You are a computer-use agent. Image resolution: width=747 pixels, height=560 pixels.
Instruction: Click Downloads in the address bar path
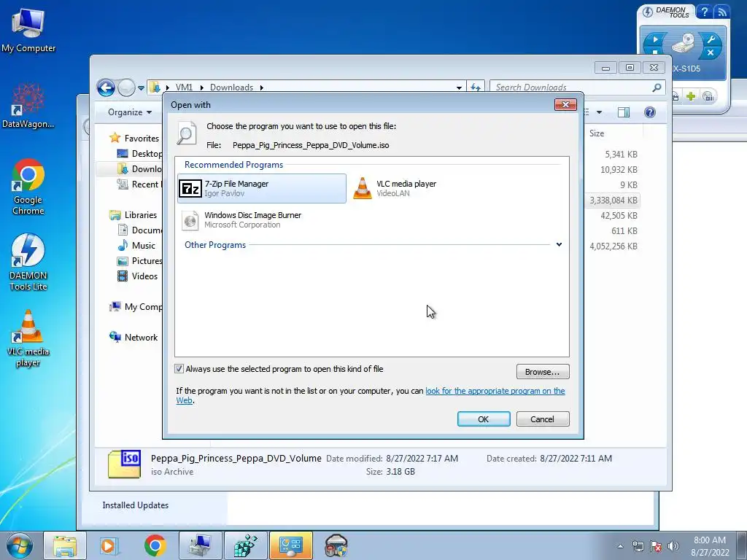pyautogui.click(x=231, y=87)
